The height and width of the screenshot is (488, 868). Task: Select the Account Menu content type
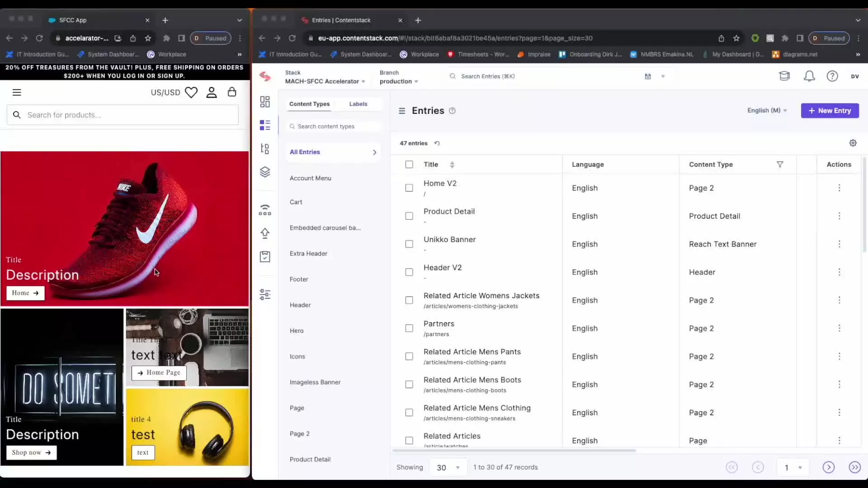[x=311, y=178]
